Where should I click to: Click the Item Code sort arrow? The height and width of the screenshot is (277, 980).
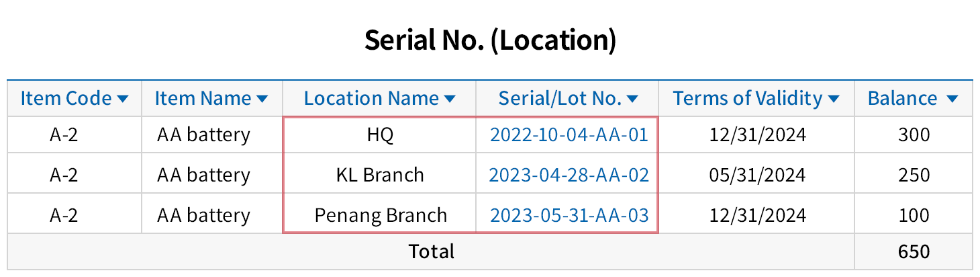(122, 99)
